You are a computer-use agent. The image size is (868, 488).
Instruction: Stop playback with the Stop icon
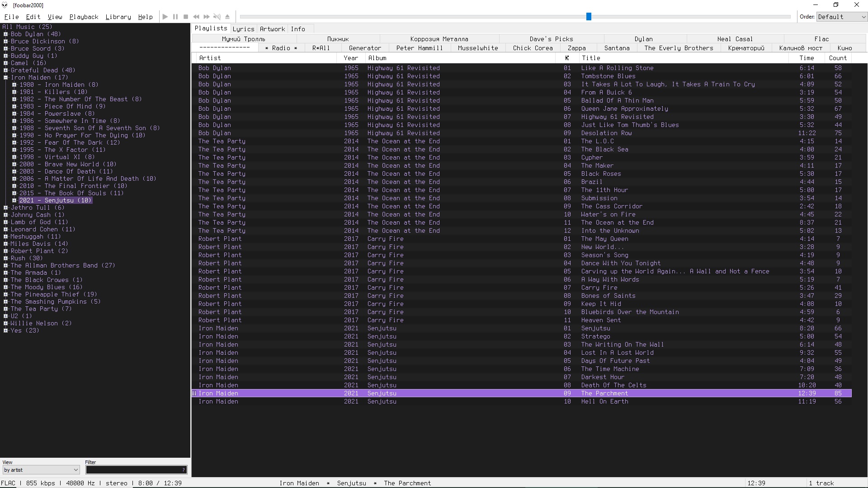pos(186,17)
